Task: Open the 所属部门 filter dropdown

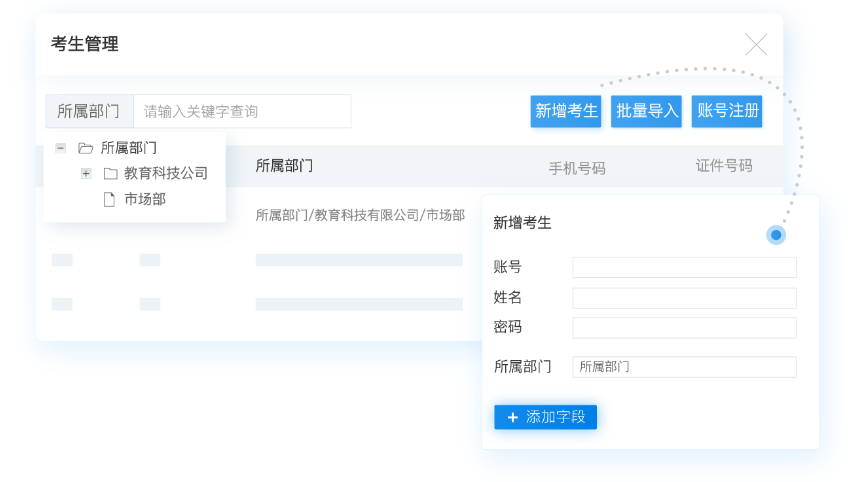Action: [x=89, y=111]
